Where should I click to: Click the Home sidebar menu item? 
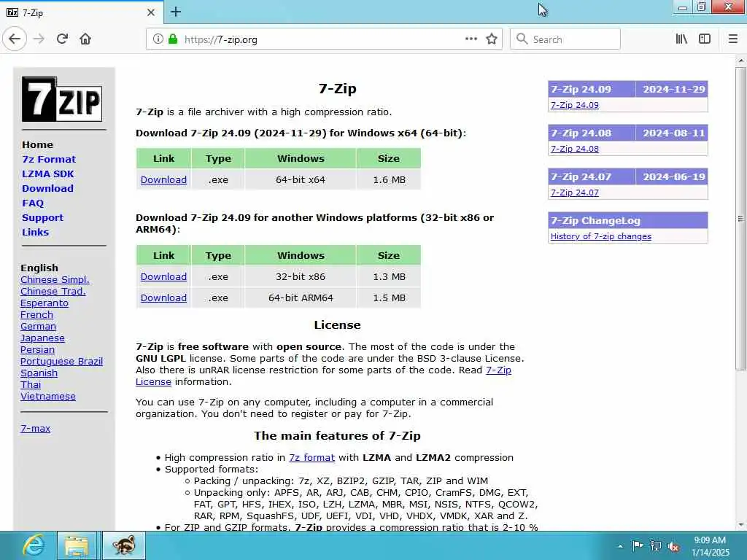(37, 145)
